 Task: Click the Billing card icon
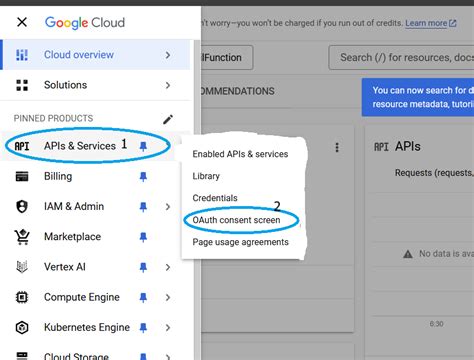[22, 176]
